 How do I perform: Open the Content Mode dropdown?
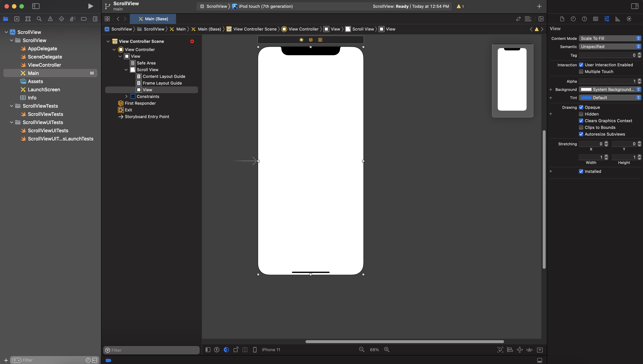610,39
